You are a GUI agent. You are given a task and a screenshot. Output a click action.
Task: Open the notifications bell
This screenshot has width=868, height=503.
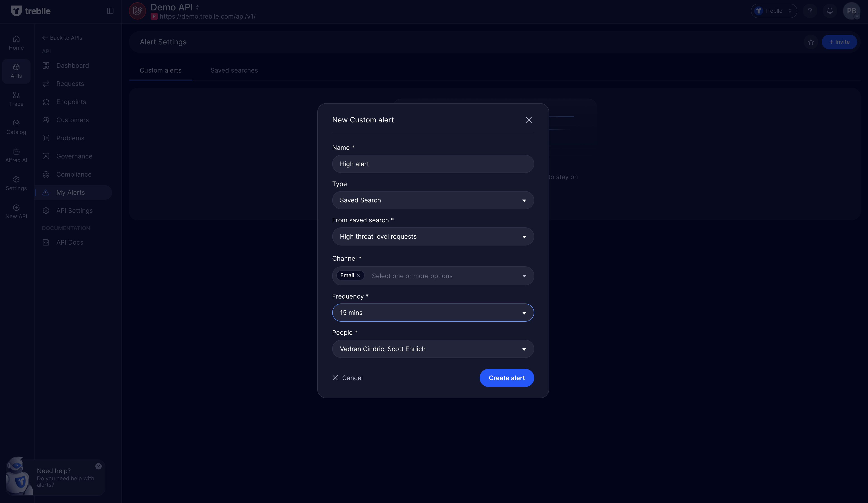(x=830, y=11)
